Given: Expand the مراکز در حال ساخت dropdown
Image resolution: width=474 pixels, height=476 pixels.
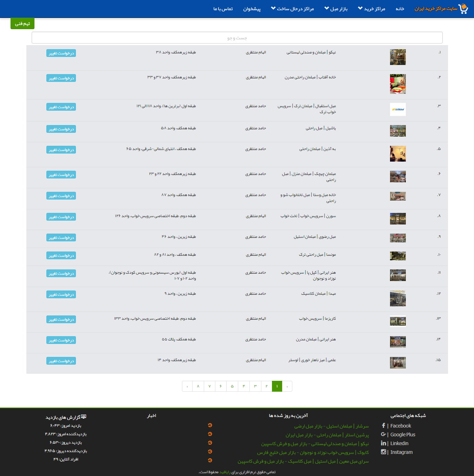Looking at the screenshot, I should (292, 9).
